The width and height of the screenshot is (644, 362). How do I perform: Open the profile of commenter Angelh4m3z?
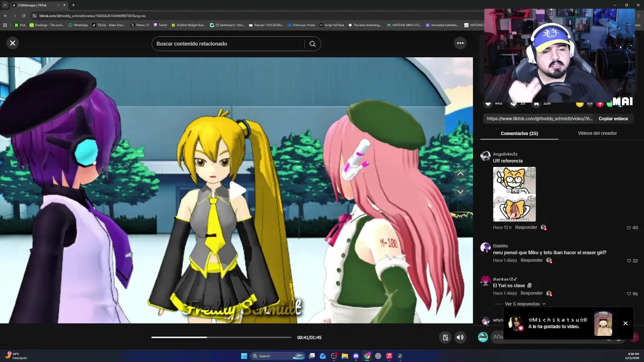(505, 154)
